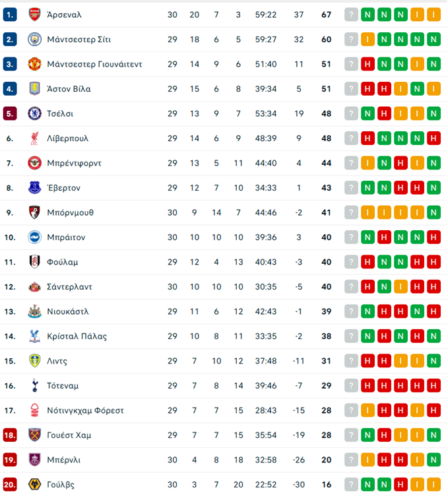Click the position 1 rank badge

coord(10,15)
